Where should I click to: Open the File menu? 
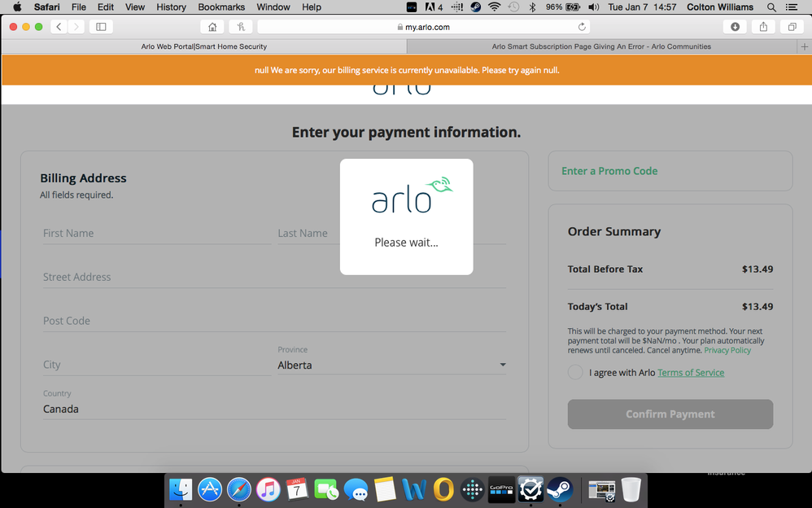(x=79, y=7)
